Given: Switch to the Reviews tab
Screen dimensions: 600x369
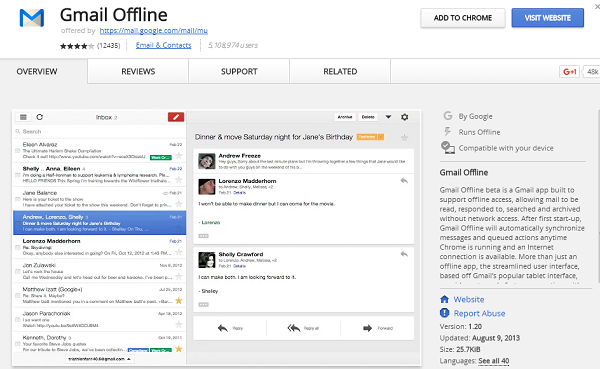Looking at the screenshot, I should click(x=138, y=72).
